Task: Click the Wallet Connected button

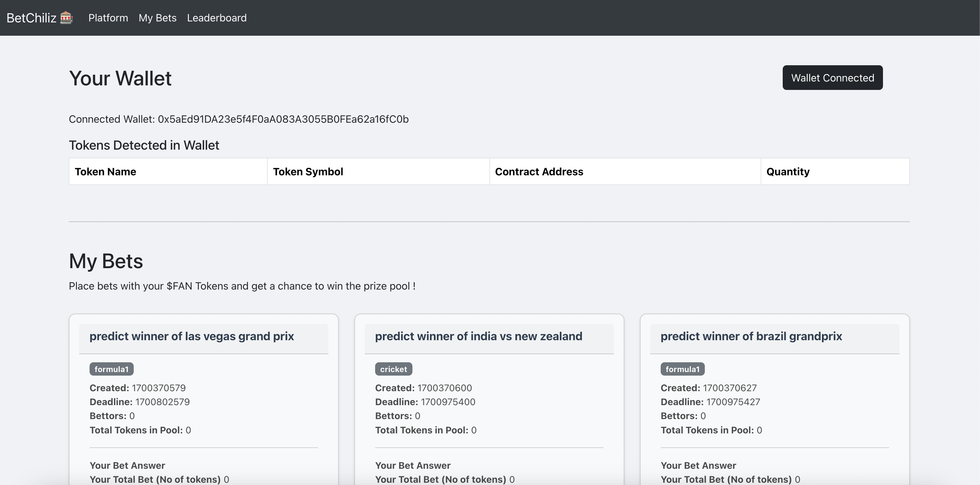Action: click(x=832, y=78)
